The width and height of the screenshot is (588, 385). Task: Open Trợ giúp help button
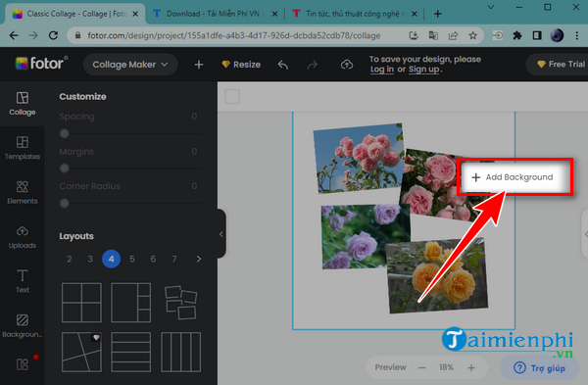pos(539,367)
